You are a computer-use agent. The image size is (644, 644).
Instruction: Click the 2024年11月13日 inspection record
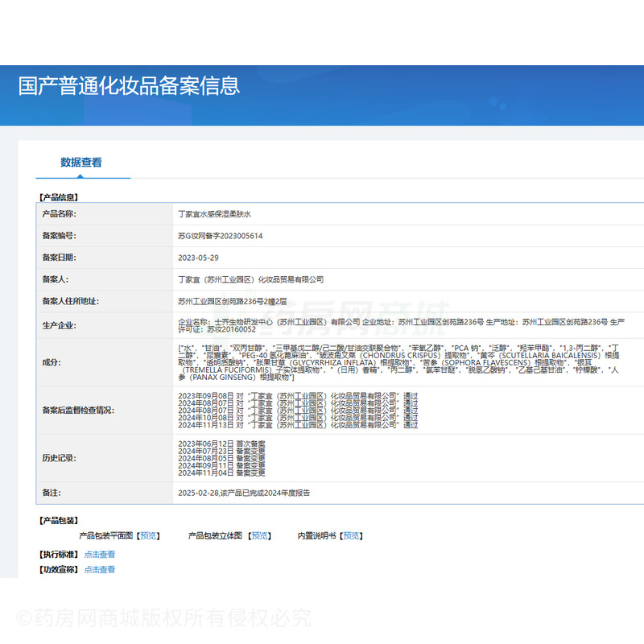click(297, 424)
